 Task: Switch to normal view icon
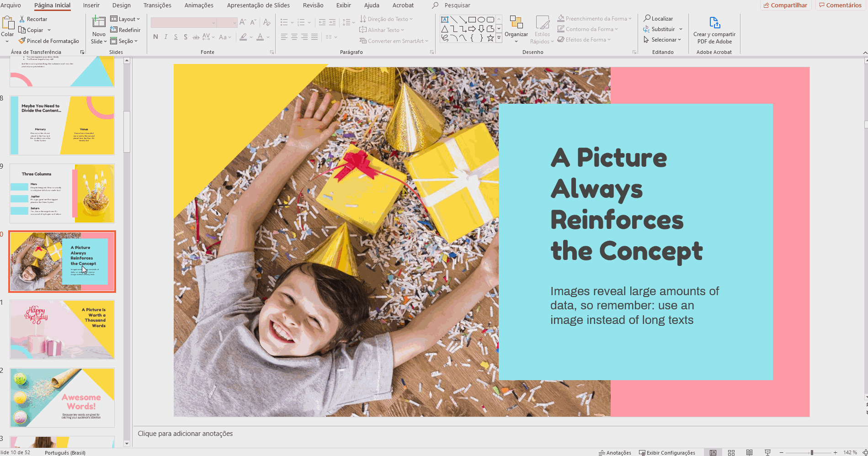713,452
